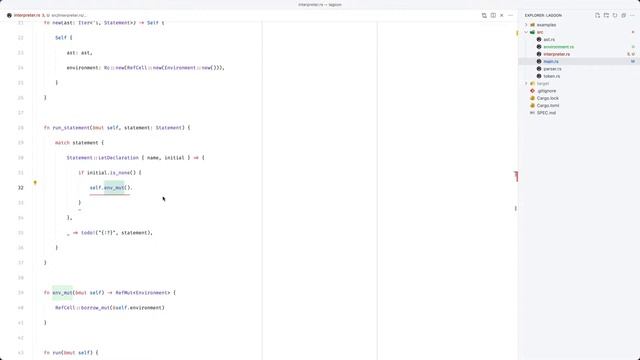Click the todo! macro on line 35
Image resolution: width=640 pixels, height=360 pixels.
point(88,233)
